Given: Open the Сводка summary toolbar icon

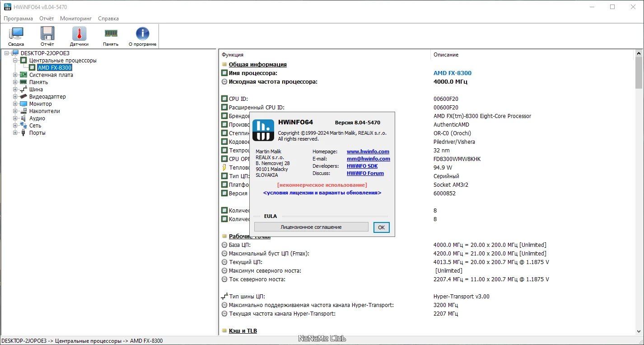Looking at the screenshot, I should click(16, 36).
